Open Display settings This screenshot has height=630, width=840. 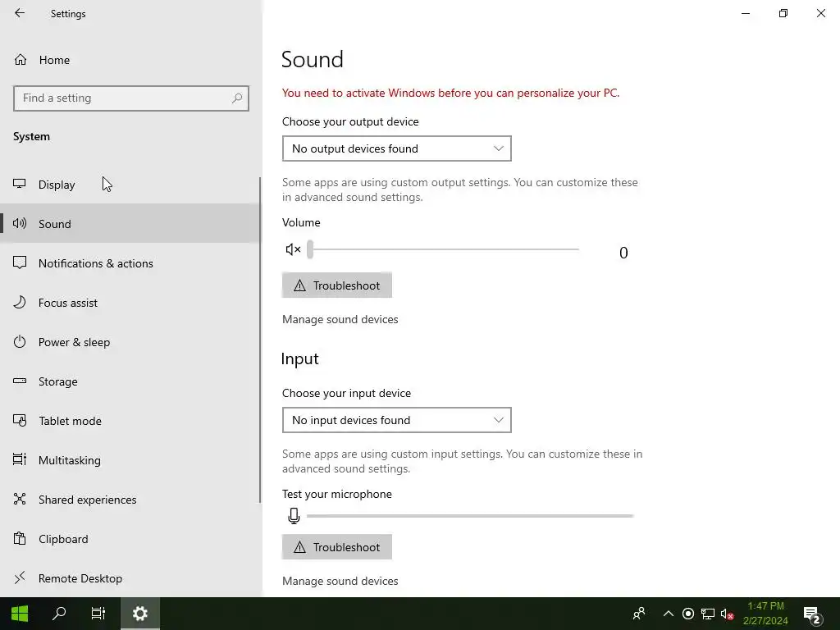[x=130, y=185]
